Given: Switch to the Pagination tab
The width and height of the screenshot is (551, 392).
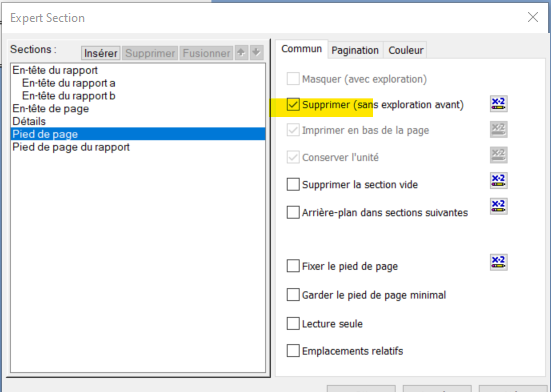Looking at the screenshot, I should coord(355,50).
